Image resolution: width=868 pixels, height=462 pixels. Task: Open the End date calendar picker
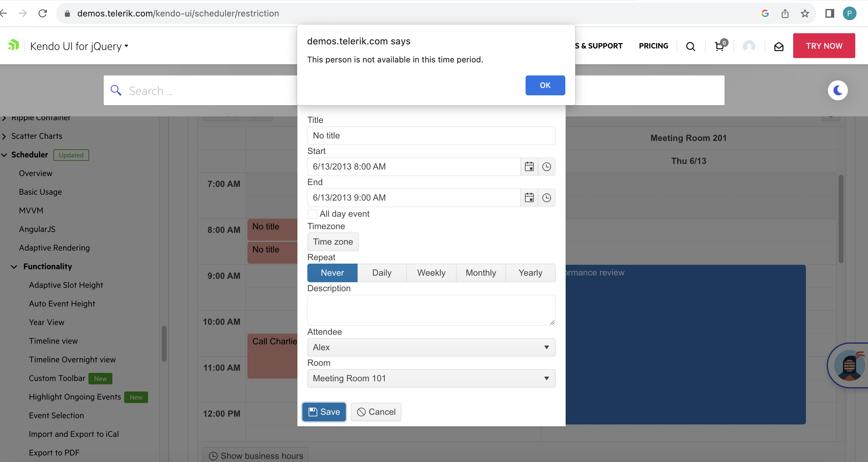pyautogui.click(x=529, y=197)
